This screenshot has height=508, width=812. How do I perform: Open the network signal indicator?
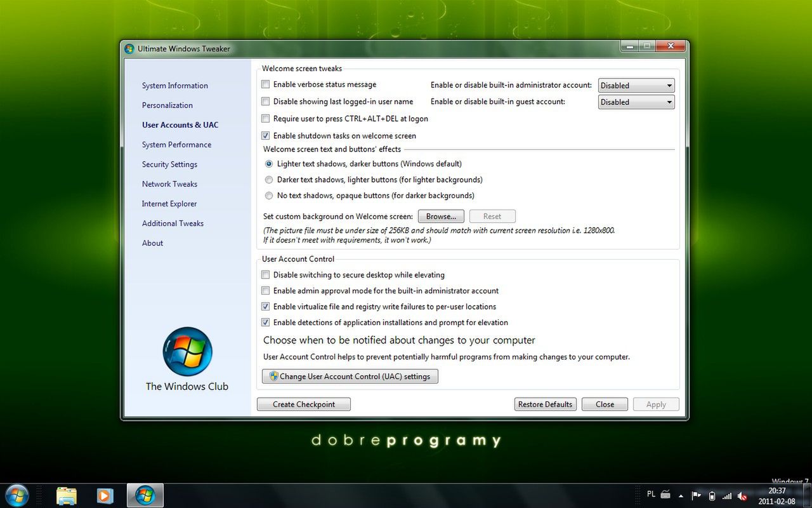click(727, 495)
